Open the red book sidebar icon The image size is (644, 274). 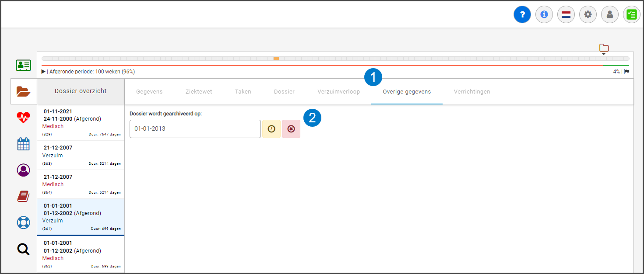click(23, 196)
